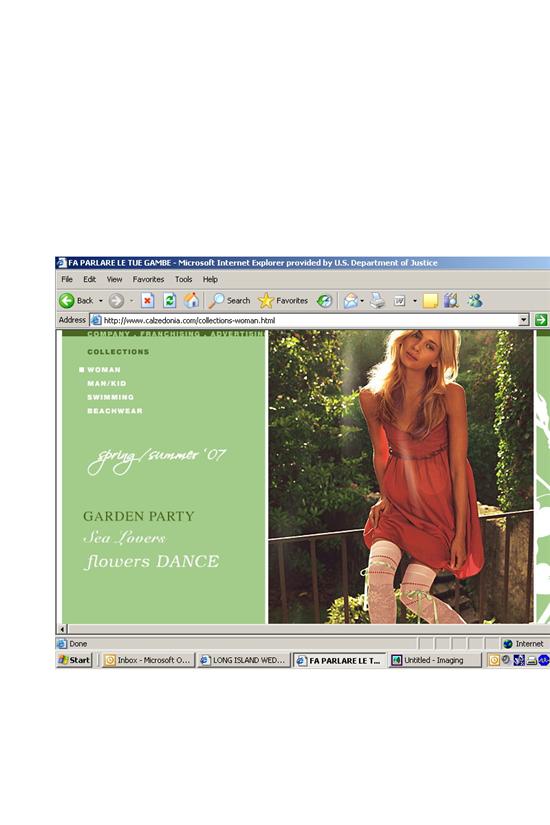
Task: Open the Favorites star pane
Action: (283, 301)
